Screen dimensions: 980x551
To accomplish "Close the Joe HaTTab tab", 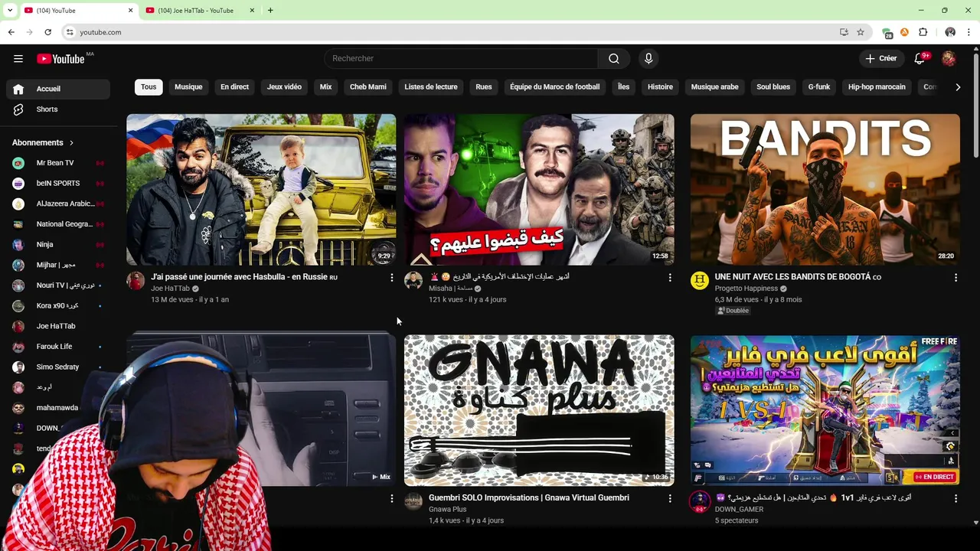I will pos(252,10).
